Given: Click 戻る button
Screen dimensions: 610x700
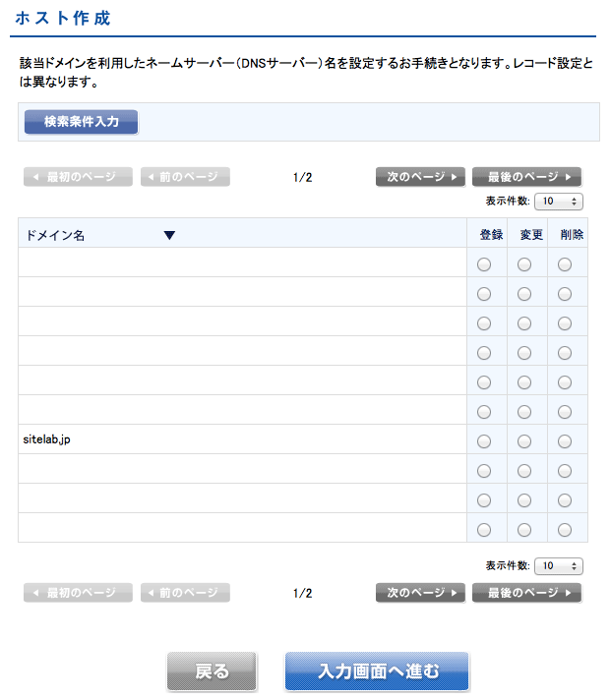Looking at the screenshot, I should tap(212, 671).
